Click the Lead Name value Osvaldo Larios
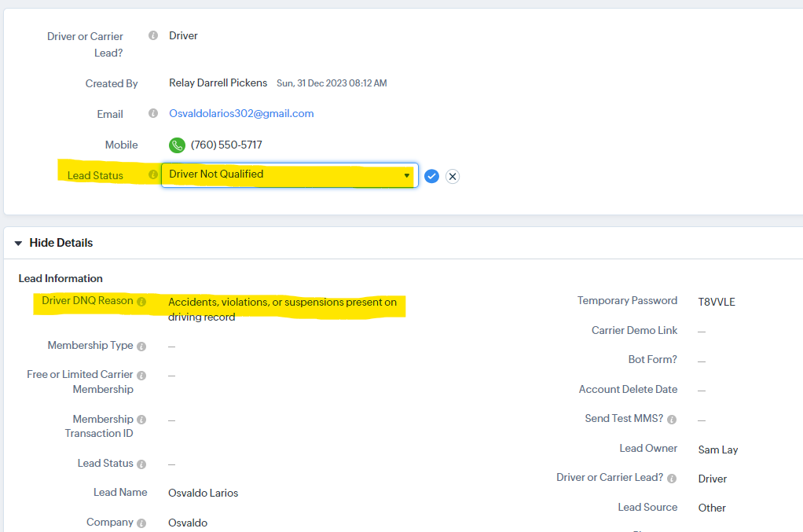The height and width of the screenshot is (532, 803). tap(203, 493)
